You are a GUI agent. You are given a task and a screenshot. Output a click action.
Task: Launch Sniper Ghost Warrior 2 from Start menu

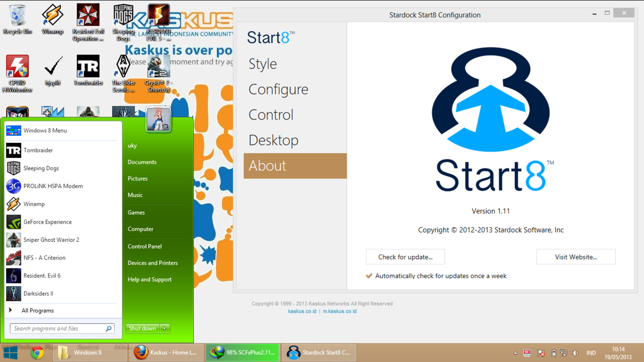coord(63,240)
